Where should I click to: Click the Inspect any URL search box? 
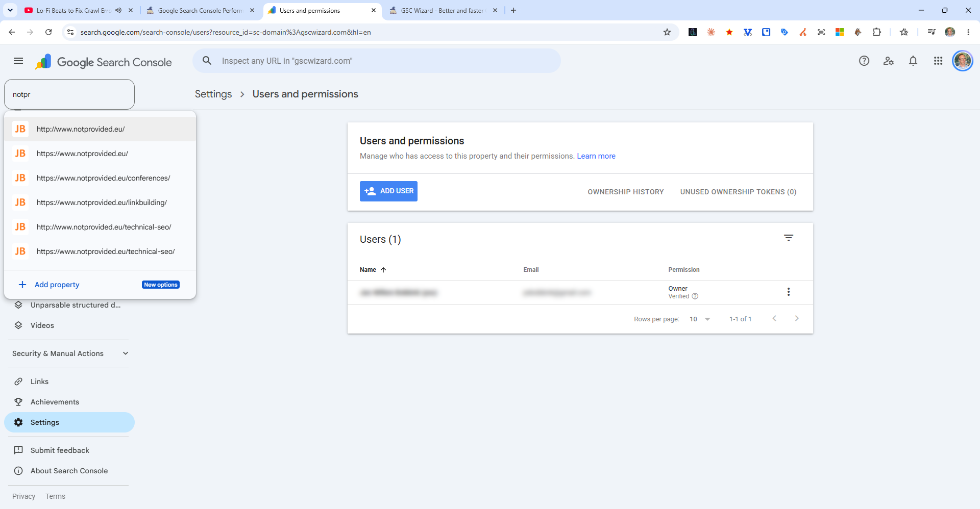click(377, 61)
